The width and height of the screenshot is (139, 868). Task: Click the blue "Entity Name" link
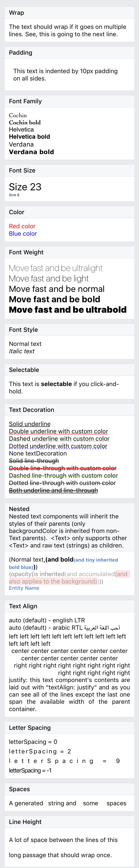(x=24, y=588)
